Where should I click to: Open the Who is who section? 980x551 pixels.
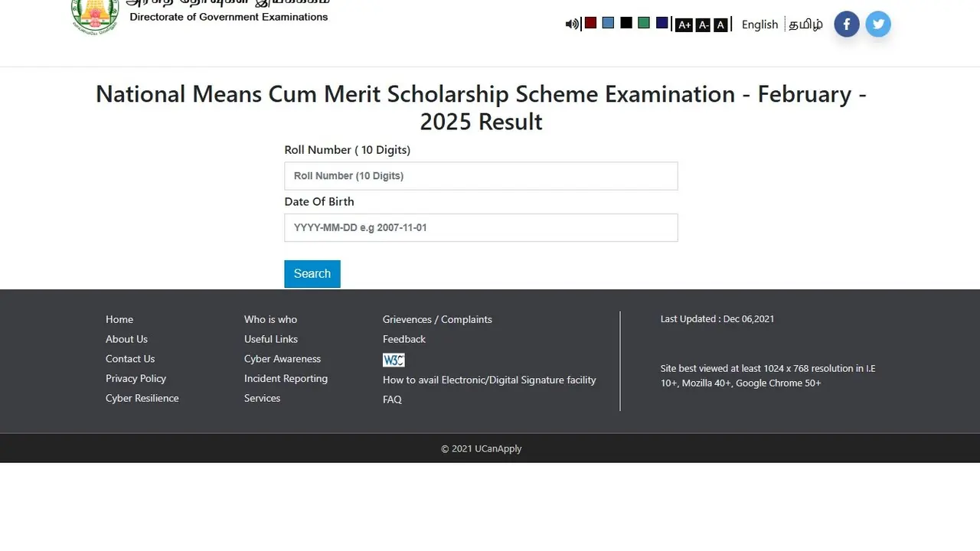click(x=270, y=319)
